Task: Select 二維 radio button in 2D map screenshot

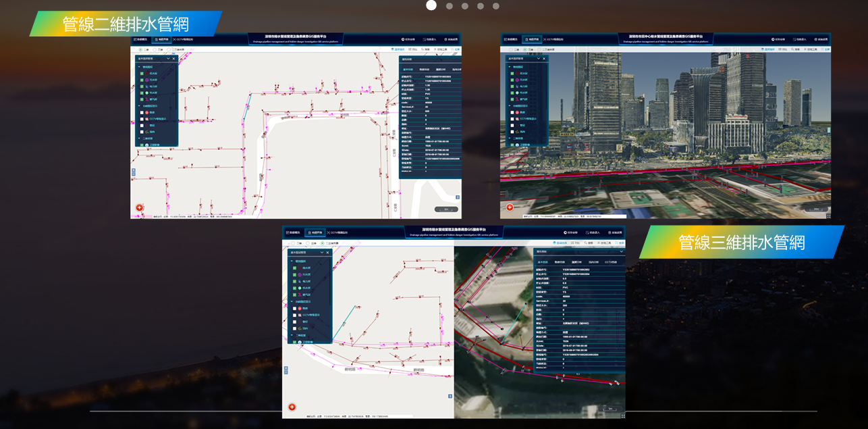Action: (141, 49)
